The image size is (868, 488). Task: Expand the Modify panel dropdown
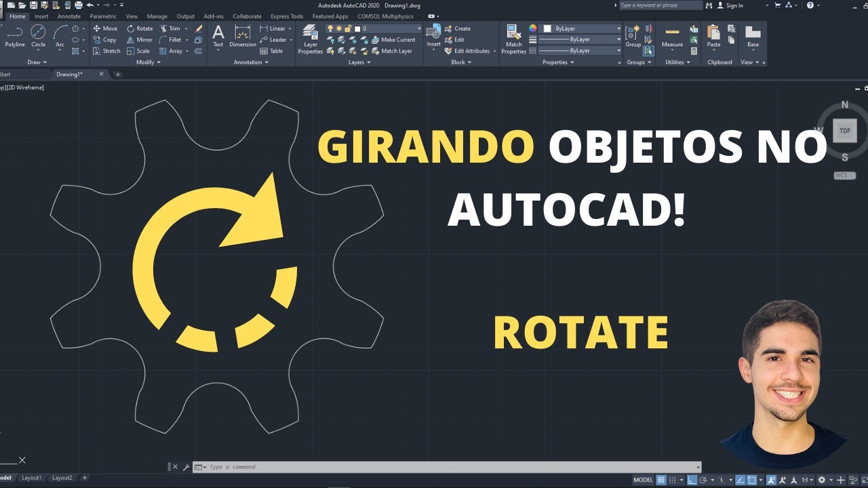tap(148, 62)
